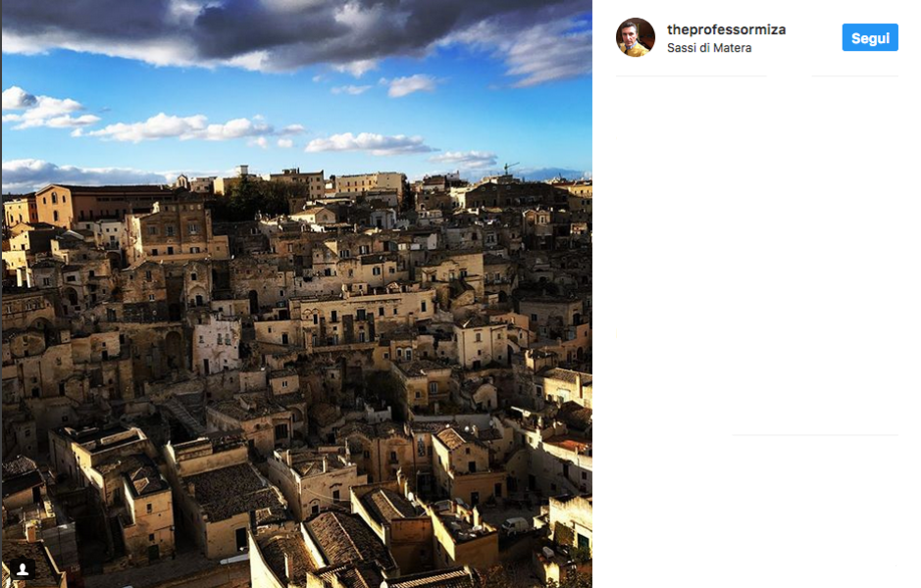Visit the location page for Sassi di Matera

point(709,48)
